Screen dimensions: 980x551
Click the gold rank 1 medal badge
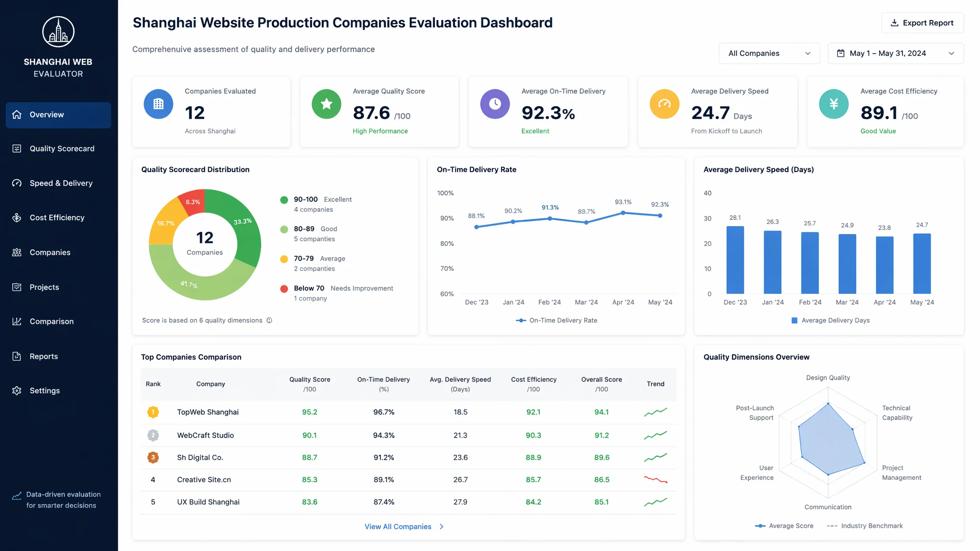(x=153, y=412)
